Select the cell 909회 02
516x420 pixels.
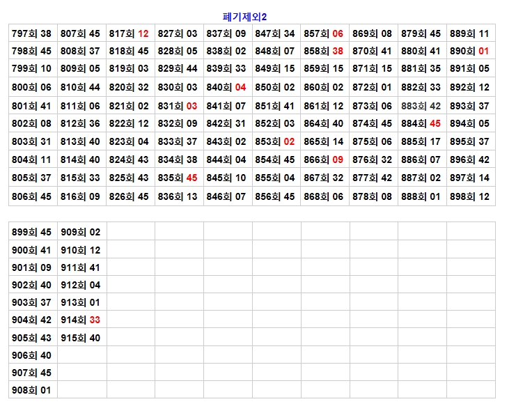pos(81,232)
